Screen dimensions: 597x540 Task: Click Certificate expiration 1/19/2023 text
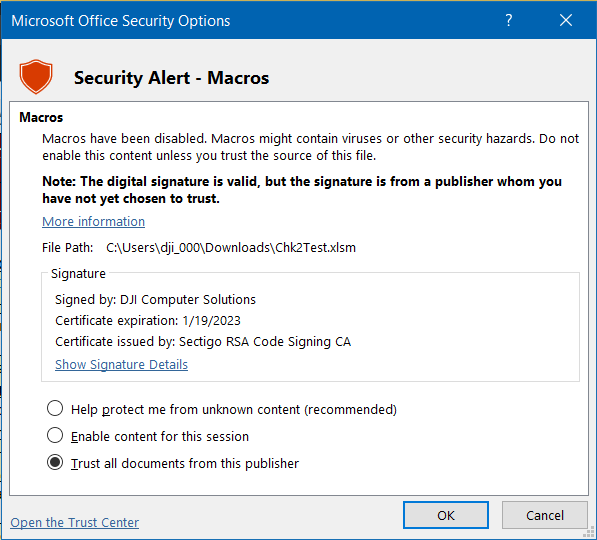[148, 321]
